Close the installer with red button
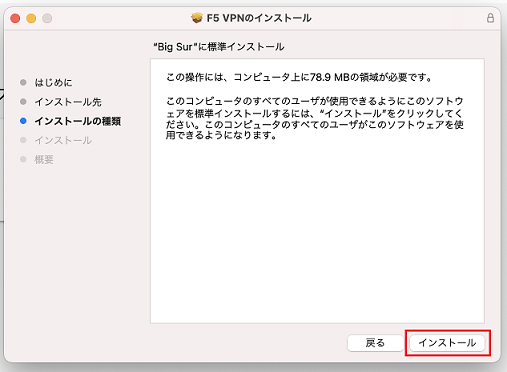The width and height of the screenshot is (507, 372). click(15, 18)
